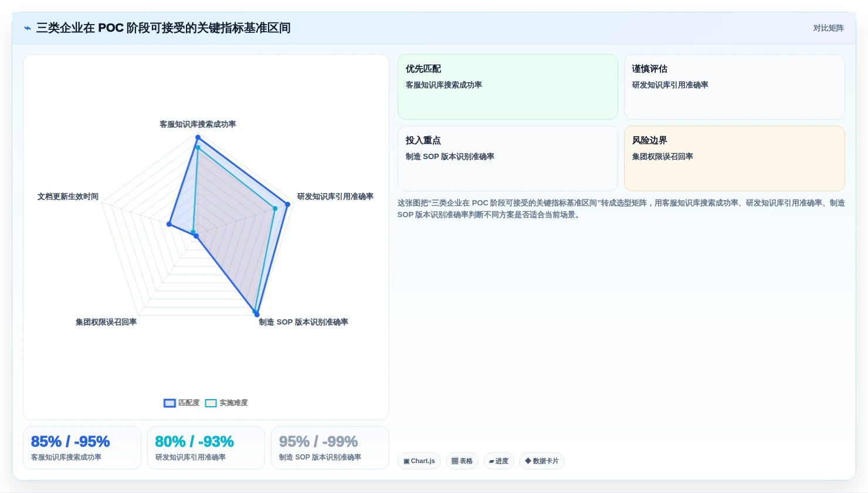The image size is (868, 493).
Task: Click the description paragraph below the cards
Action: point(621,209)
